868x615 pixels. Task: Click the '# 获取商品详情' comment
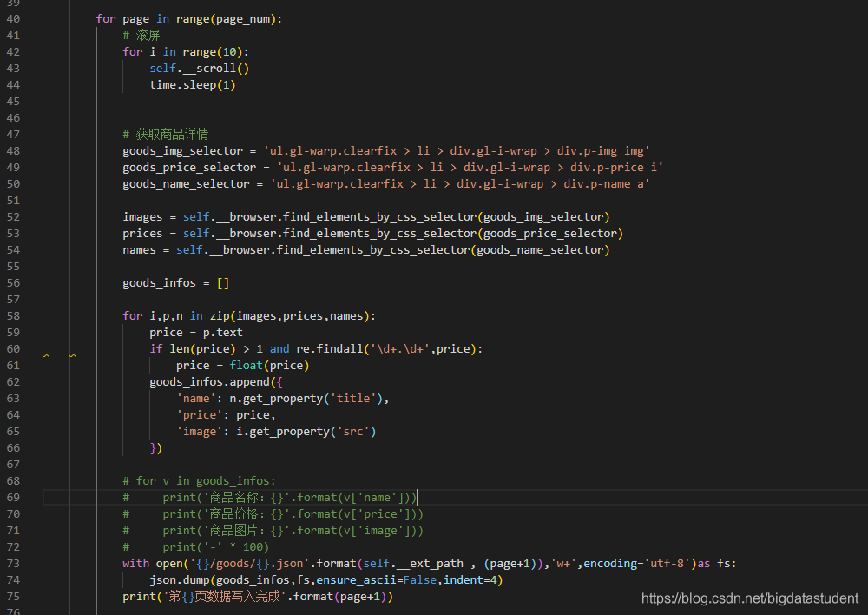pos(166,135)
